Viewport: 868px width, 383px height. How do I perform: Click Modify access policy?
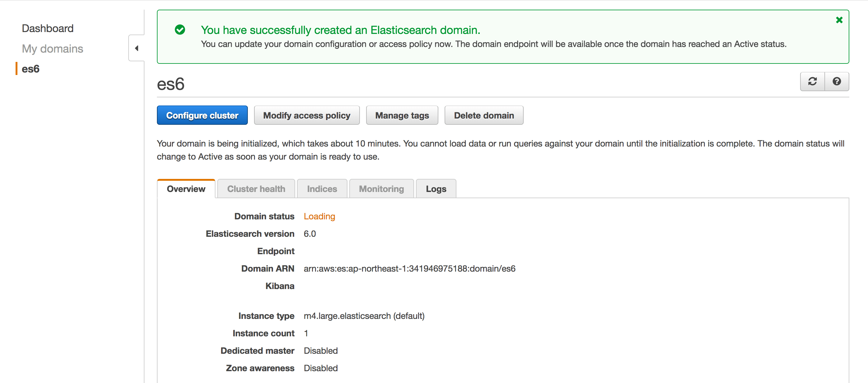pyautogui.click(x=307, y=115)
